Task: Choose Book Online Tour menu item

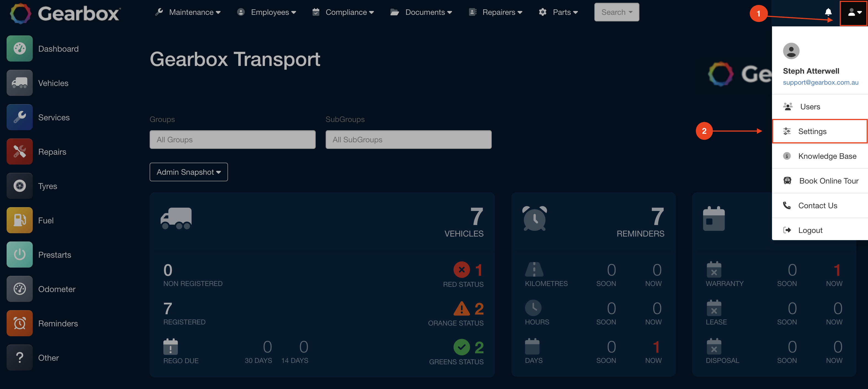Action: (820, 181)
